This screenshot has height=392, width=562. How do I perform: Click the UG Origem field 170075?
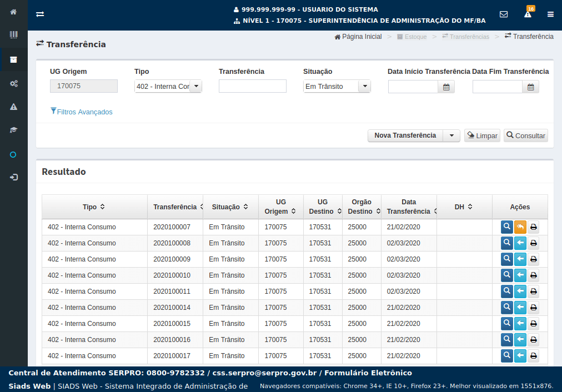click(84, 86)
